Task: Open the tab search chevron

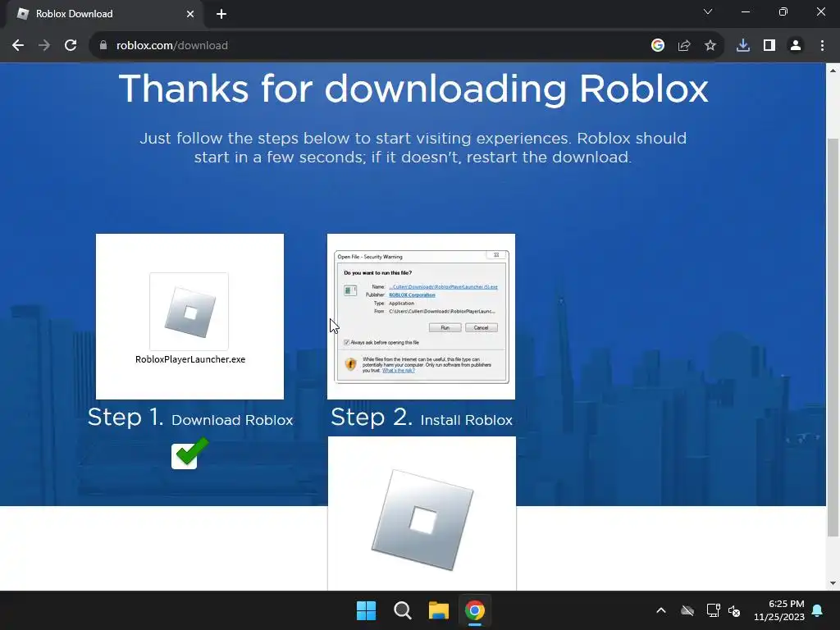Action: click(708, 11)
